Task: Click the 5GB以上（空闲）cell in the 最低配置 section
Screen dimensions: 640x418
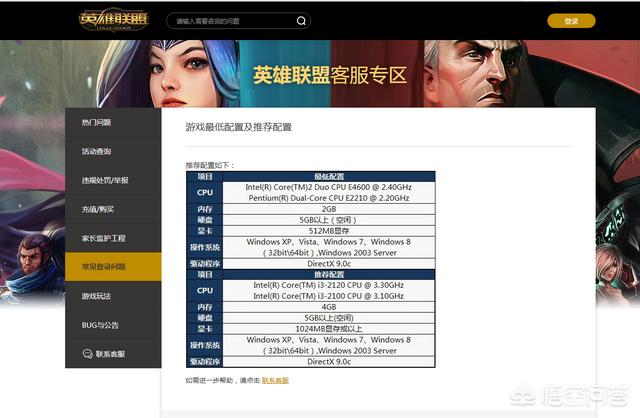Action: 329,220
